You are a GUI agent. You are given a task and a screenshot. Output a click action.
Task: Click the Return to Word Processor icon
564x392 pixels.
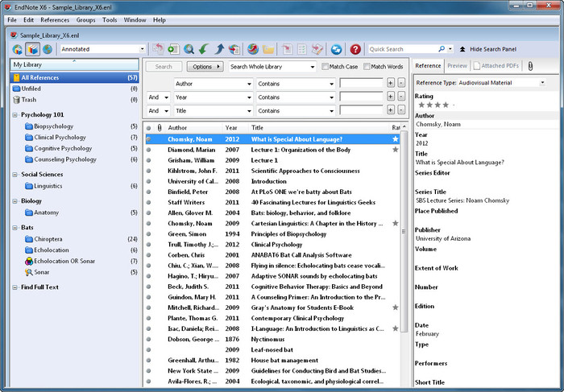point(317,49)
